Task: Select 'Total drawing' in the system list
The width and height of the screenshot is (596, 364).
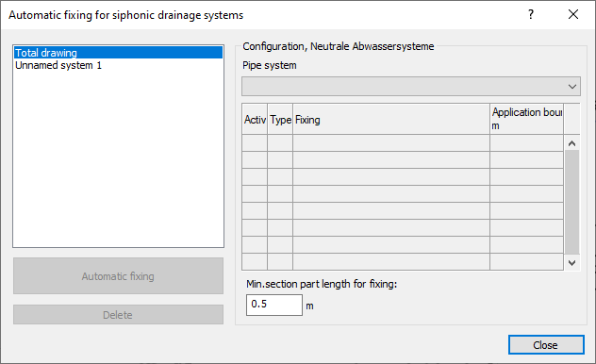Action: pos(118,53)
